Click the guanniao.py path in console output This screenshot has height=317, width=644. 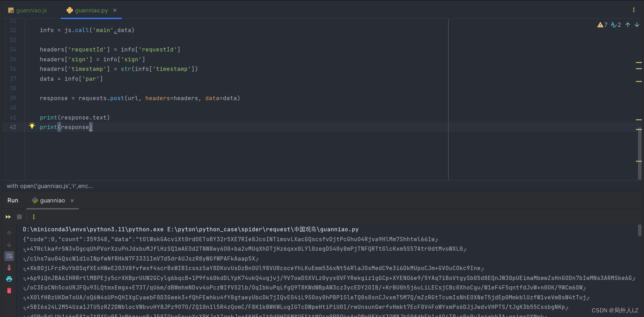coord(263,230)
